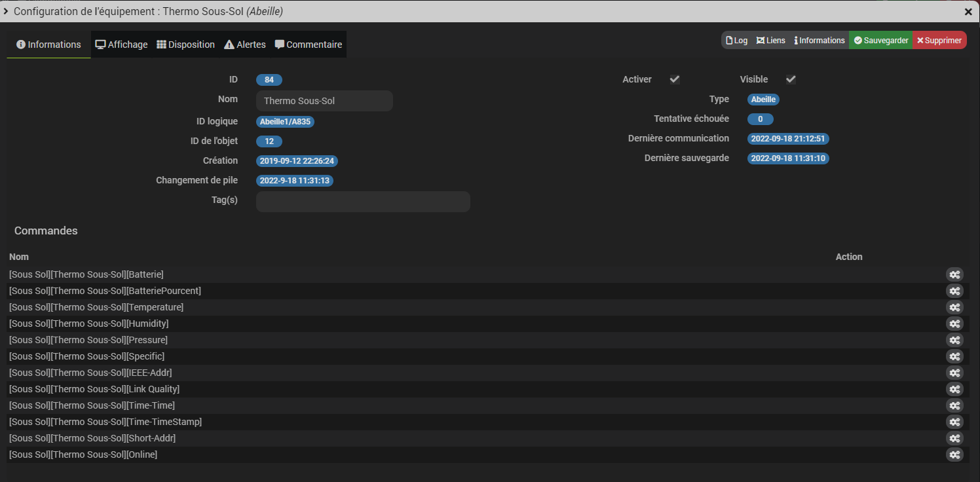Go to the Commentaire tab

coord(309,45)
